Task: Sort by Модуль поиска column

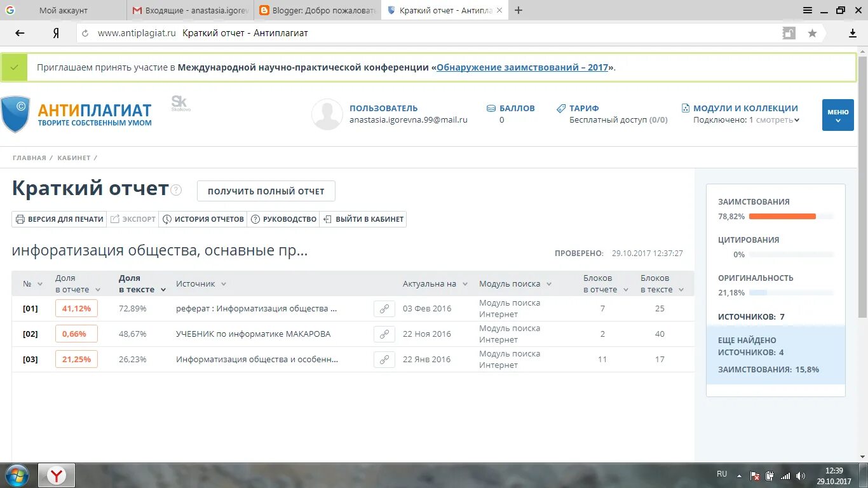Action: [548, 284]
